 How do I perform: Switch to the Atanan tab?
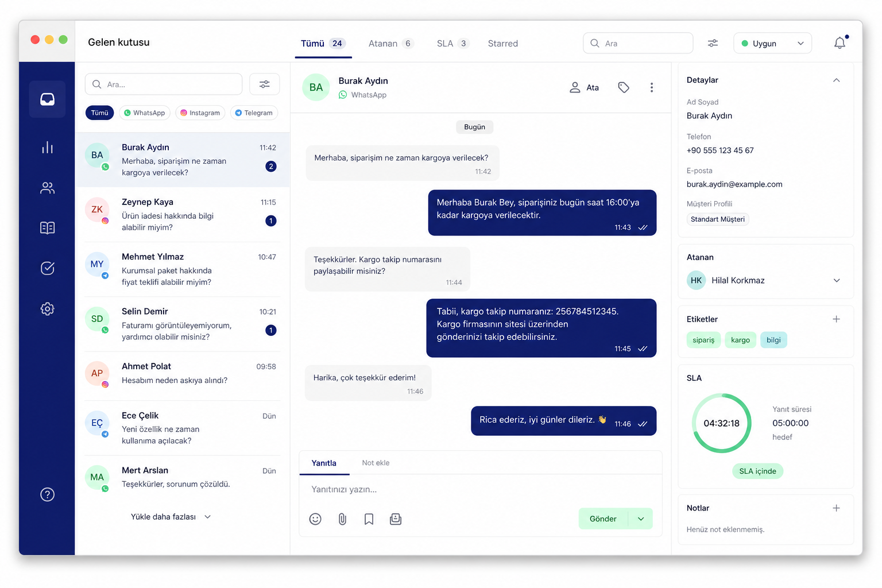tap(390, 44)
